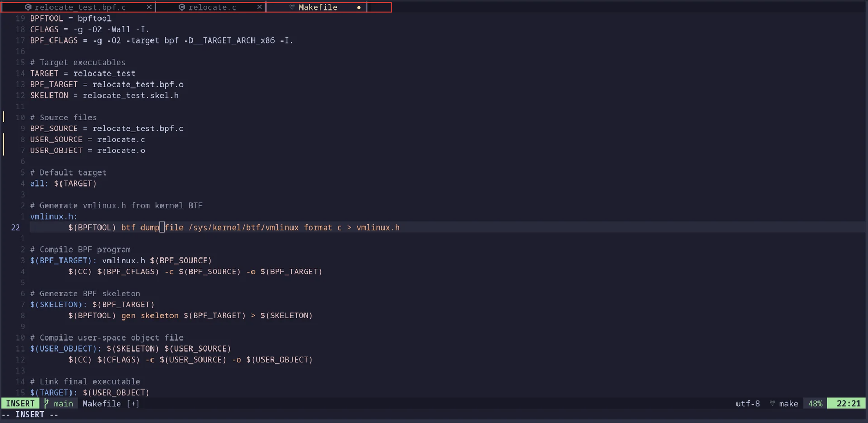Click the 'BPF_TARGET = relocate_test.bpf.o' line
The height and width of the screenshot is (423, 868).
tap(107, 85)
